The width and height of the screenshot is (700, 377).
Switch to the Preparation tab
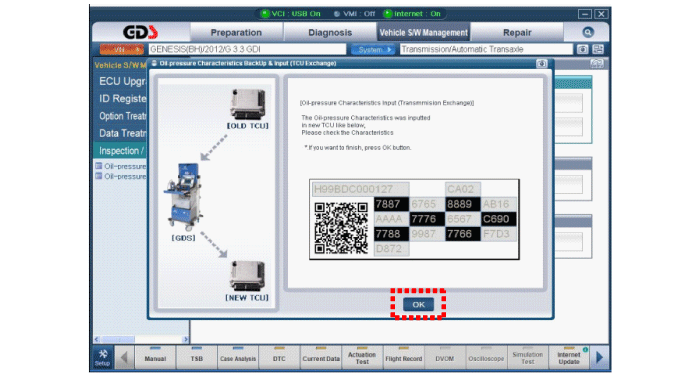pos(236,33)
